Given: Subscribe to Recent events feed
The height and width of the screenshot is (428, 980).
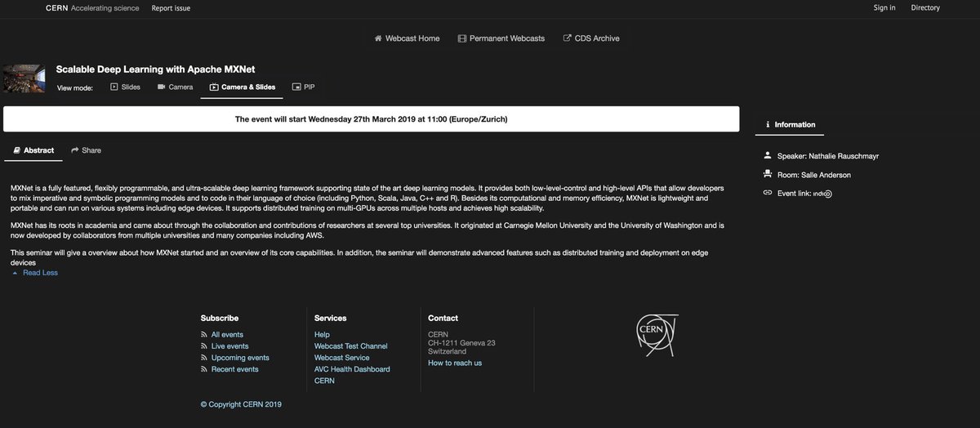Looking at the screenshot, I should click(234, 369).
